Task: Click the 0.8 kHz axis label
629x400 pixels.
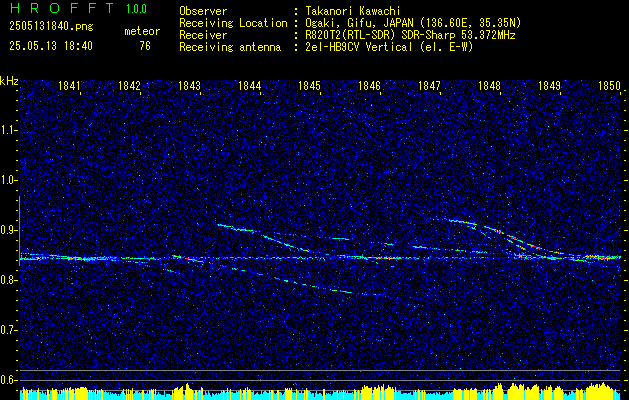Action: pyautogui.click(x=8, y=280)
